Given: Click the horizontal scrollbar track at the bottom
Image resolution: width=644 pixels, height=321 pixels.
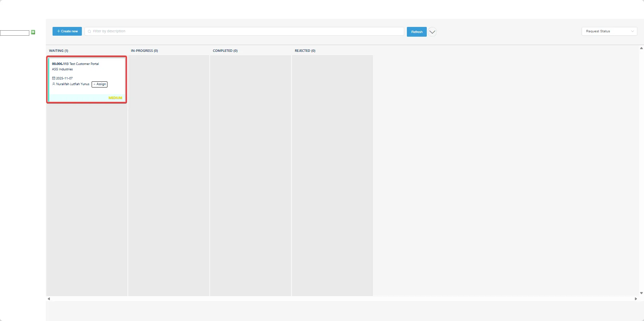Looking at the screenshot, I should tap(337, 299).
